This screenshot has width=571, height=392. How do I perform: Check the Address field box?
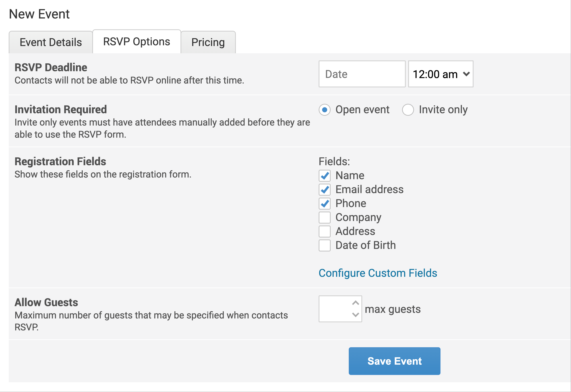click(324, 231)
